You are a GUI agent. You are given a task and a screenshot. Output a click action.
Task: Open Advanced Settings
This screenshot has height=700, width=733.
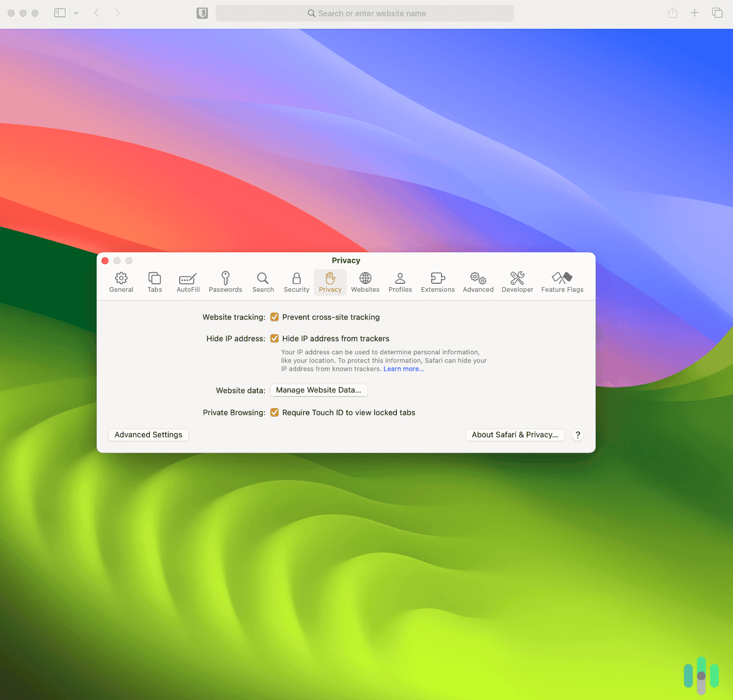coord(148,435)
